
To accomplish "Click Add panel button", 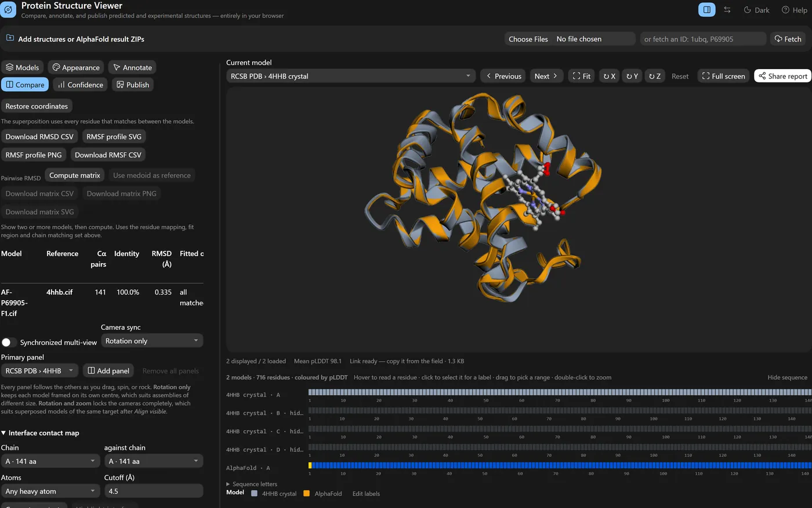I will 108,370.
